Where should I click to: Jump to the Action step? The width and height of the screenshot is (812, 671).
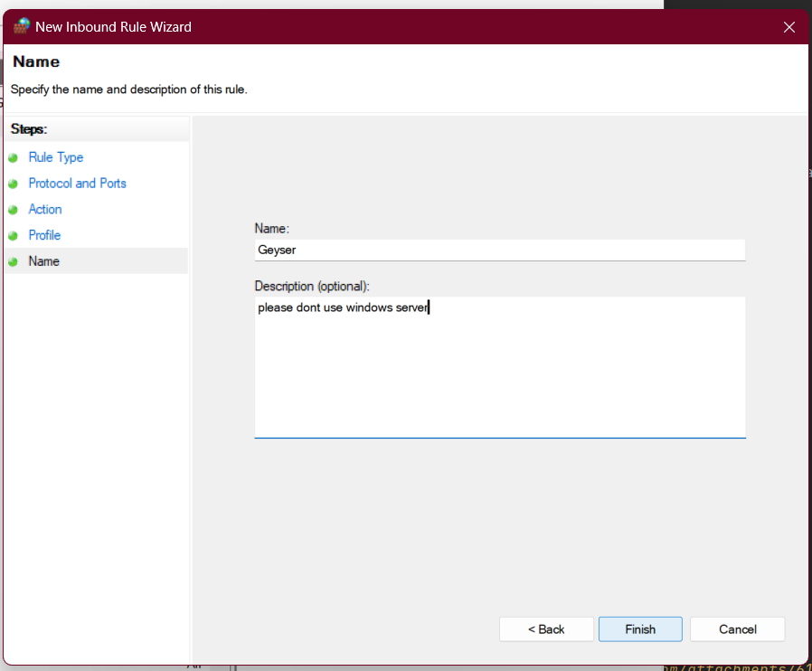[45, 210]
